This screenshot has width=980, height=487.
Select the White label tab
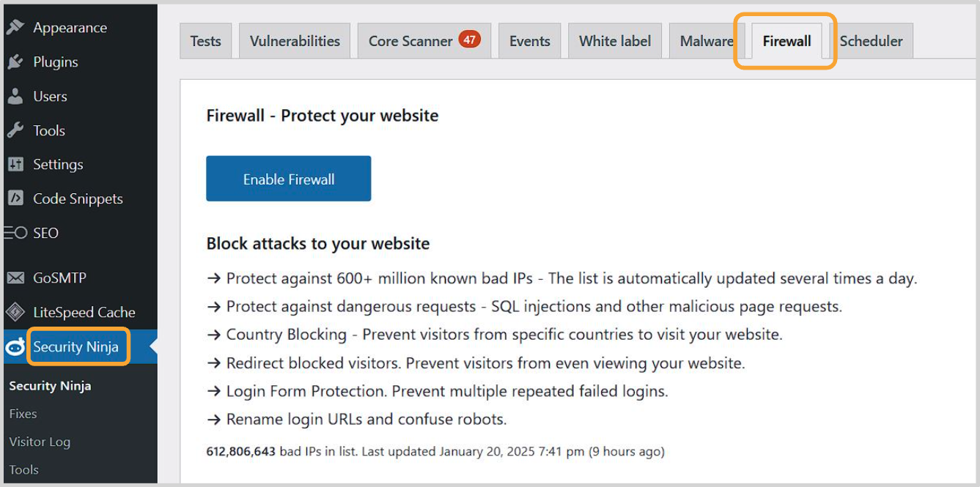click(x=614, y=41)
